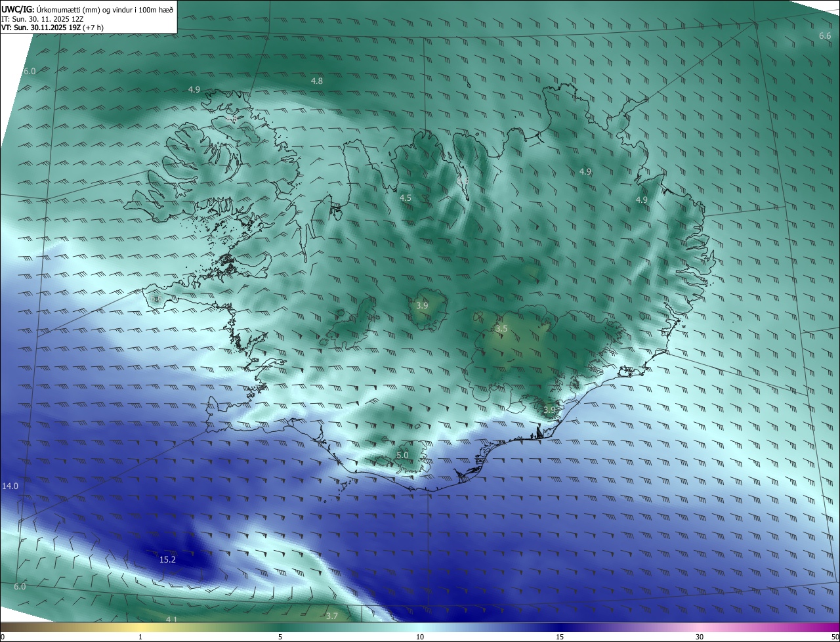Click the "1" tick on the color scale

140,637
